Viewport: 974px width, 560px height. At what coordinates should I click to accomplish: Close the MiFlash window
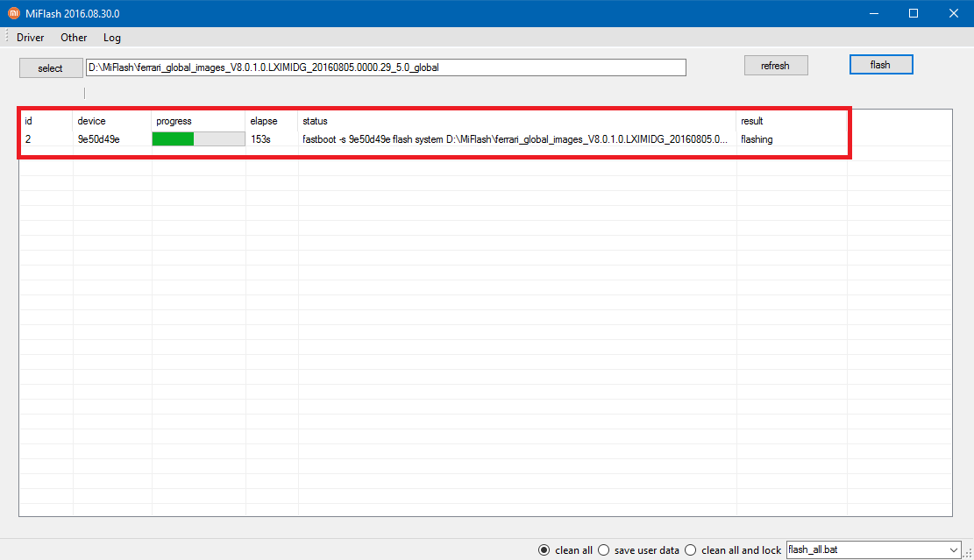tap(954, 13)
